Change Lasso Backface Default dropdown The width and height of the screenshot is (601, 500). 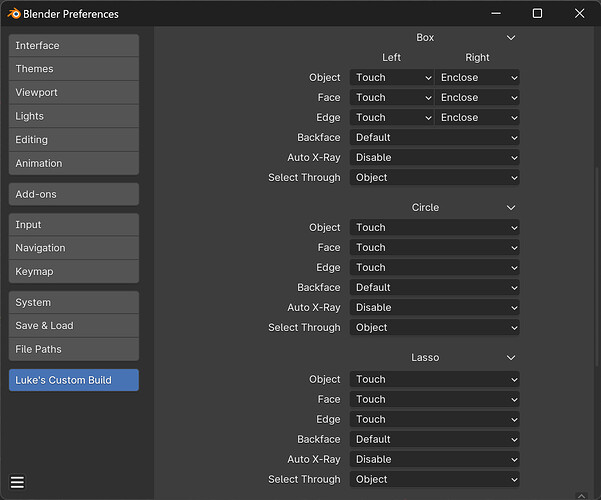coord(435,439)
